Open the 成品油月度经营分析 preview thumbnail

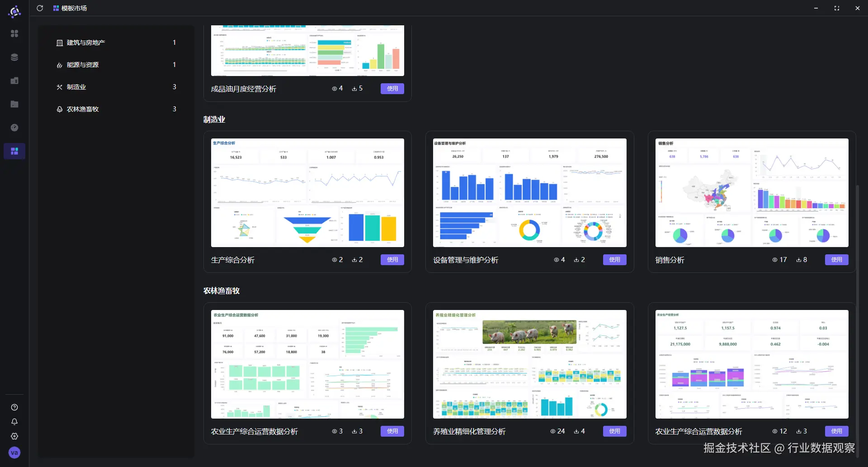307,51
